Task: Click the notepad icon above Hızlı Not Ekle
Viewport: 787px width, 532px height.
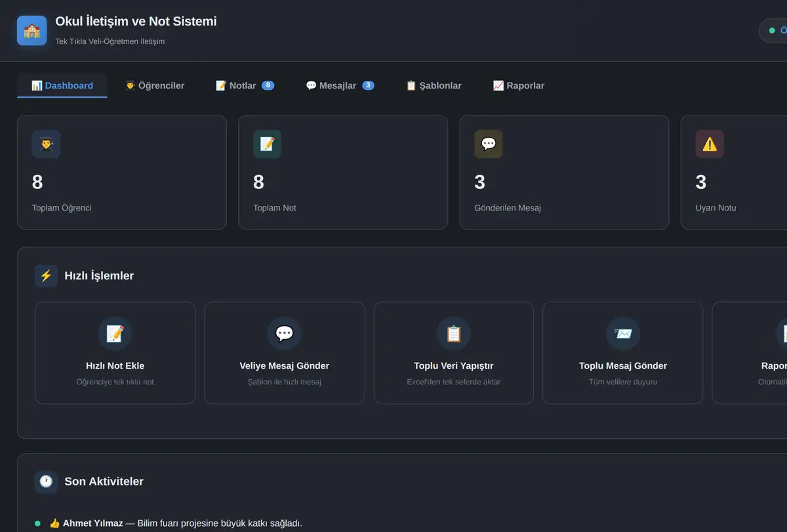Action: pos(115,334)
